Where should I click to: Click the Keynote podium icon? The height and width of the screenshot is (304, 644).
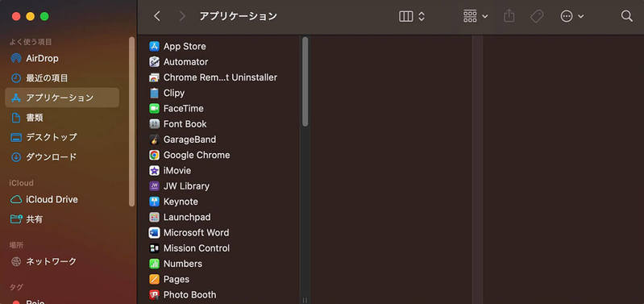click(154, 202)
